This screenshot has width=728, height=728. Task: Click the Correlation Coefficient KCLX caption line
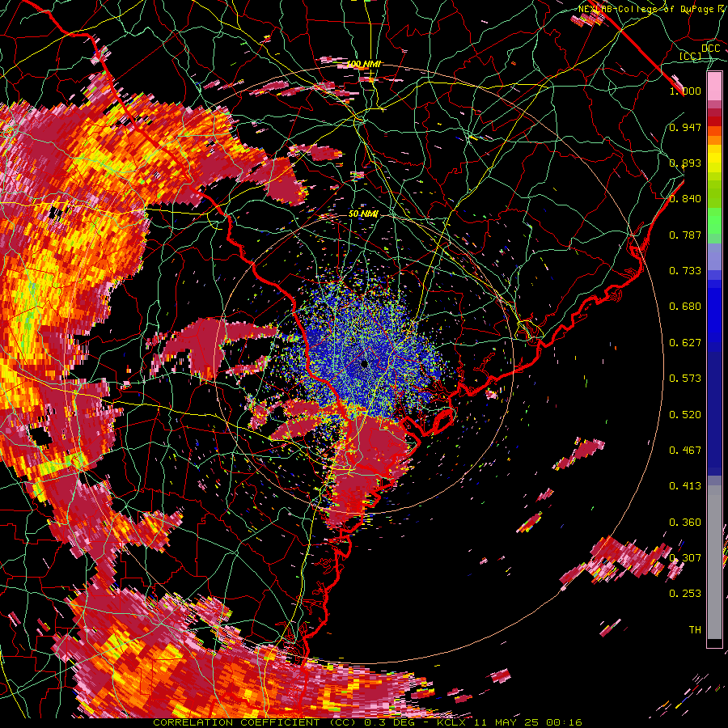tap(367, 722)
